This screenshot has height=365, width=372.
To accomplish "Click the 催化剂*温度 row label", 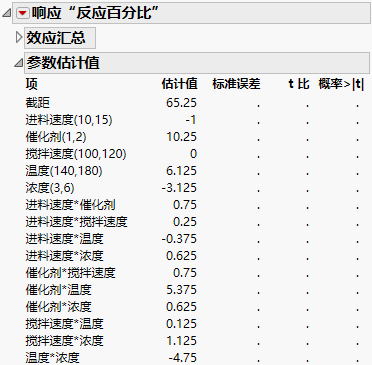I will (58, 290).
